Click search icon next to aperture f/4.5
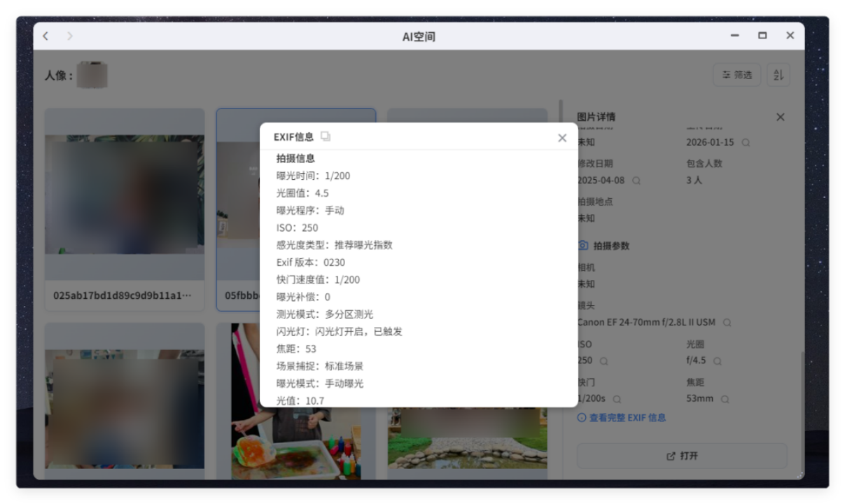This screenshot has height=504, width=845. [718, 361]
